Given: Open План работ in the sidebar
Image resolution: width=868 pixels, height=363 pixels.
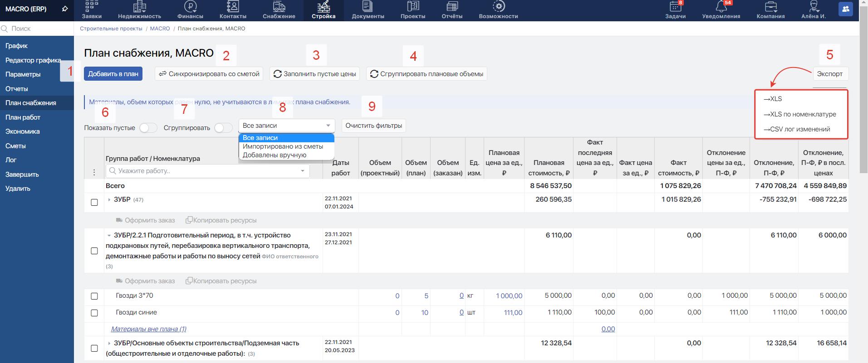Looking at the screenshot, I should click(x=23, y=117).
